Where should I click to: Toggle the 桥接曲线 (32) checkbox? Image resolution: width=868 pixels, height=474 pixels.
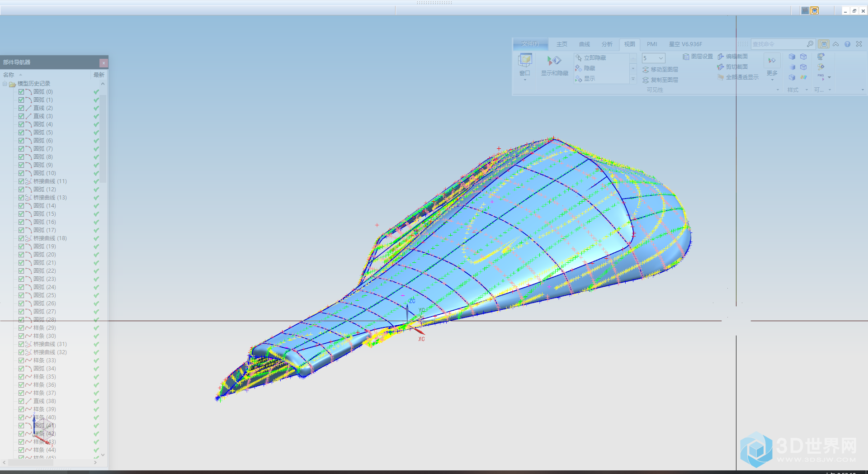click(x=21, y=352)
